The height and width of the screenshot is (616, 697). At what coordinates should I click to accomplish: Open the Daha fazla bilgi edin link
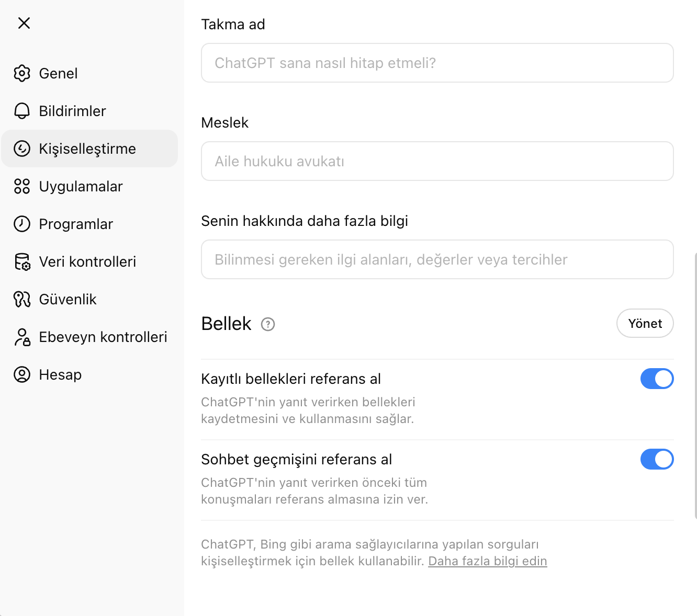pyautogui.click(x=487, y=561)
